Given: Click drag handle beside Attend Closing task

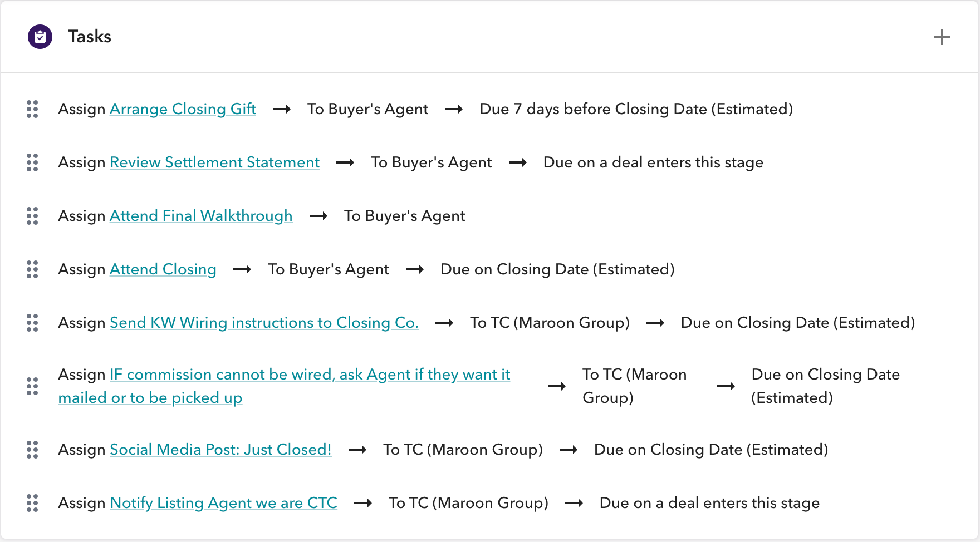Looking at the screenshot, I should (32, 269).
